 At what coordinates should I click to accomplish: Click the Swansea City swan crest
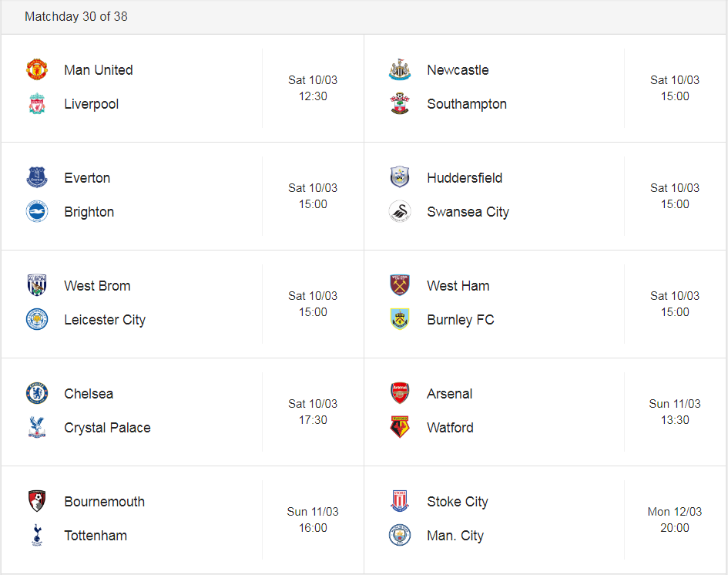(x=400, y=211)
